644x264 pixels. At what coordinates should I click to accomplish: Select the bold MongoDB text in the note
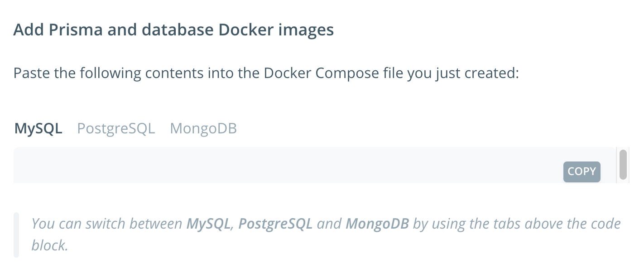point(377,223)
